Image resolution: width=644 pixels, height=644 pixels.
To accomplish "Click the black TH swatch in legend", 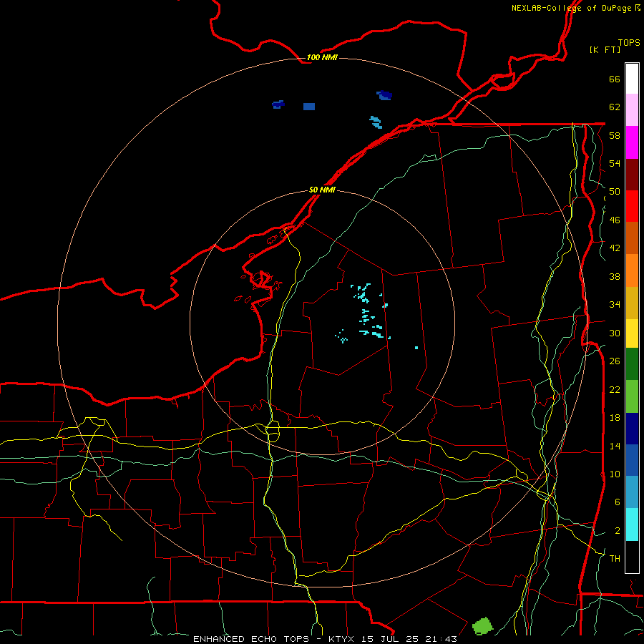I will pos(632,557).
